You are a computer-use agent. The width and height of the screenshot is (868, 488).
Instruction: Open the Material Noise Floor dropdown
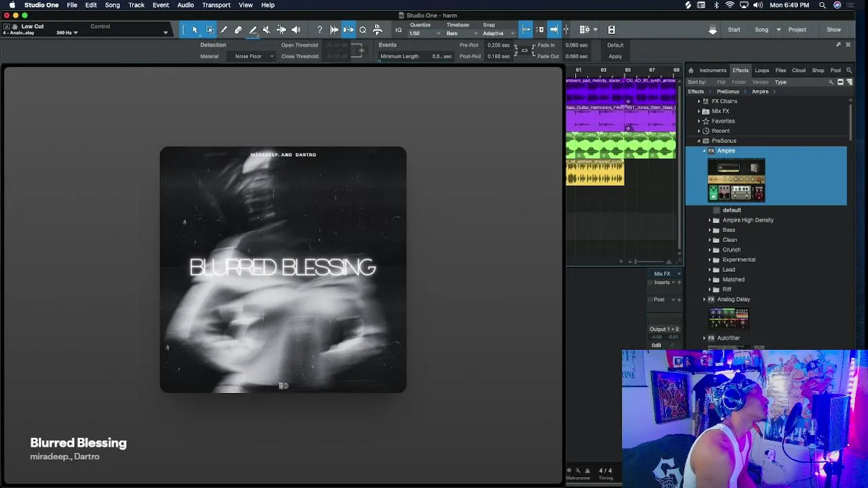click(x=252, y=56)
